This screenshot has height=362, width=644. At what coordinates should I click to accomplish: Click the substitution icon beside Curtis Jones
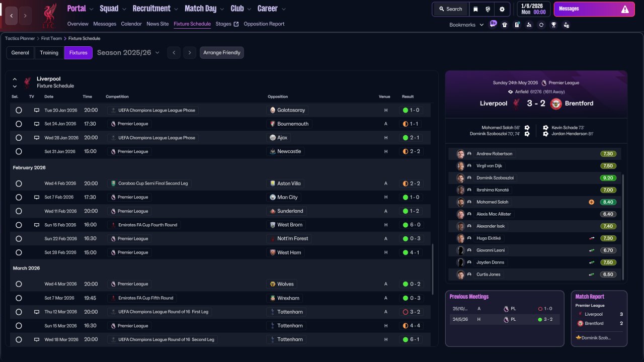pos(592,275)
